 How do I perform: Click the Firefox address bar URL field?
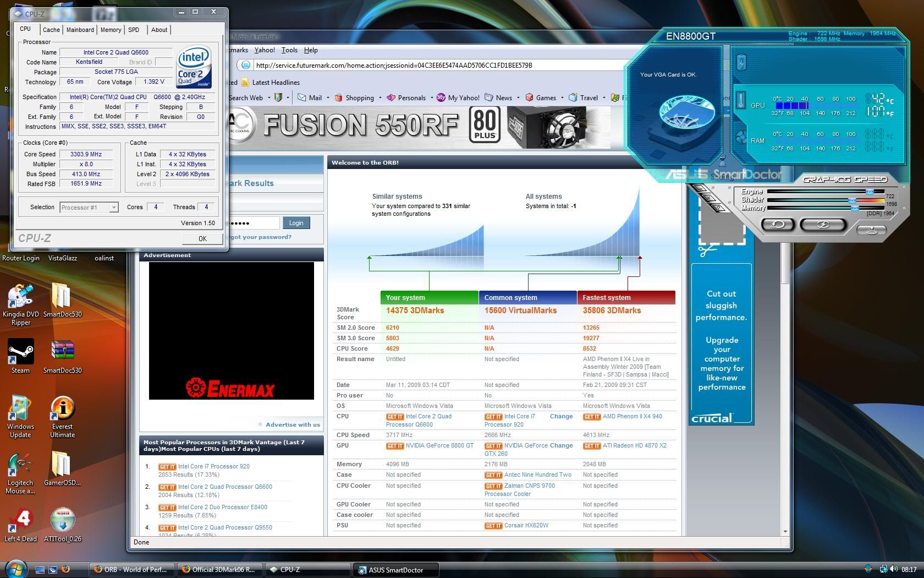(440, 65)
